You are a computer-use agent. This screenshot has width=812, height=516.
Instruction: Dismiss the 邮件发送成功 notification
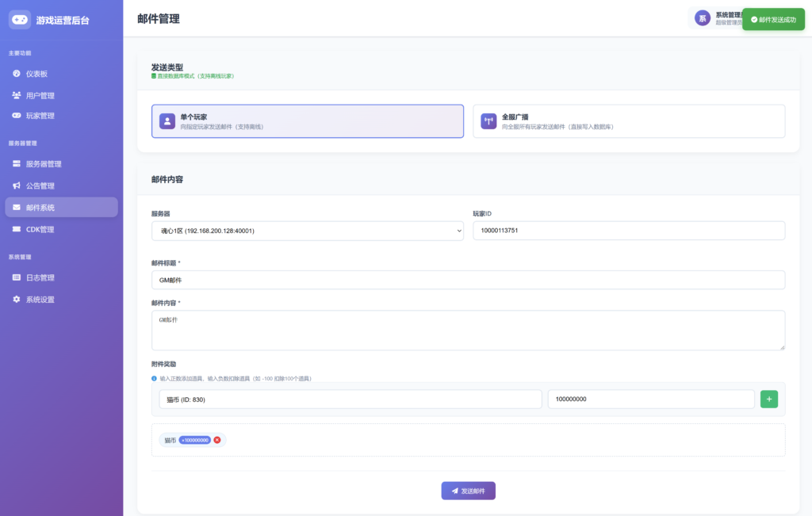773,19
